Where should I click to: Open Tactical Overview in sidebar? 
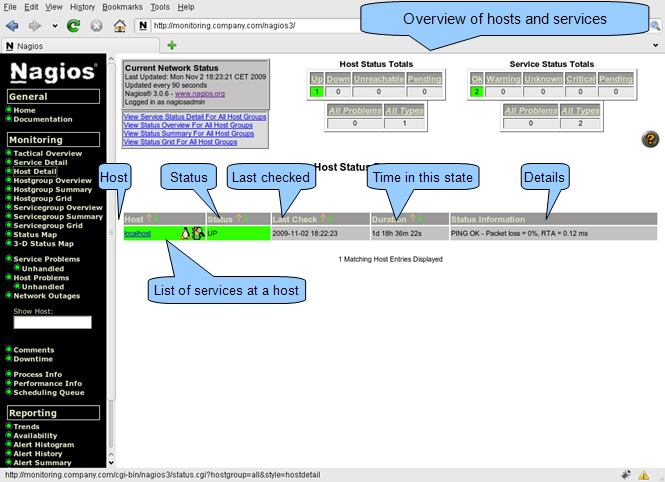pos(48,153)
